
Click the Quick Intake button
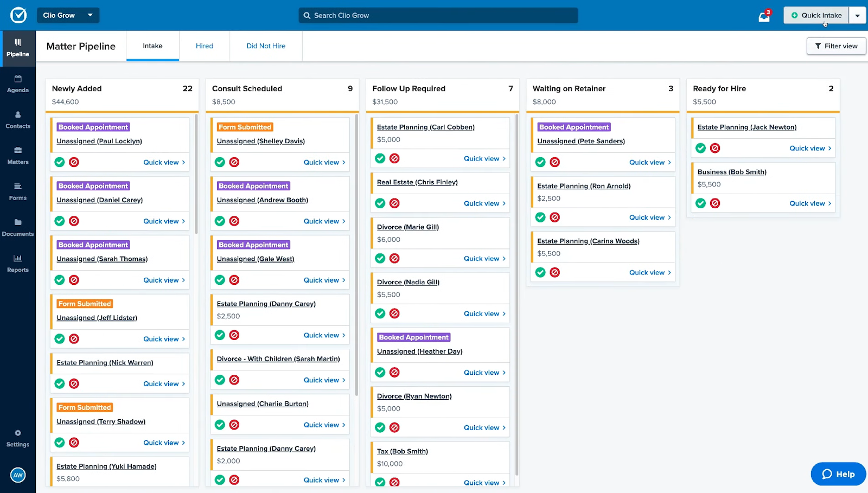(x=815, y=15)
